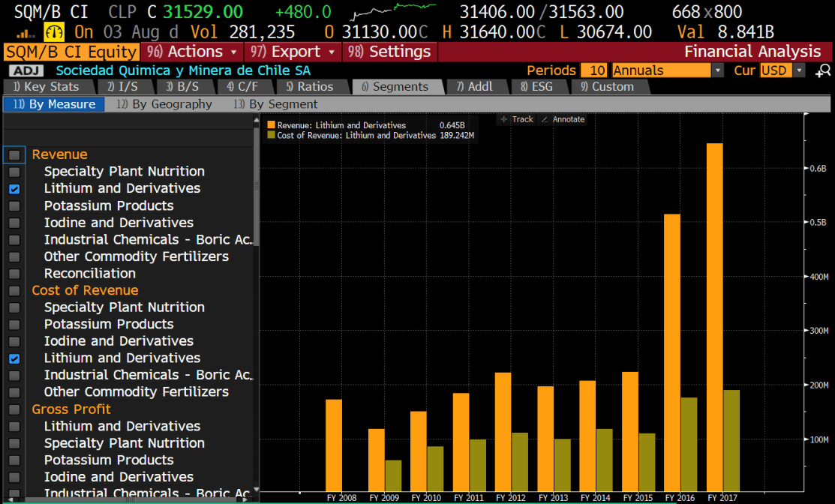Screen dimensions: 835x504
Task: Select the By Measure sub-tab
Action: point(54,104)
